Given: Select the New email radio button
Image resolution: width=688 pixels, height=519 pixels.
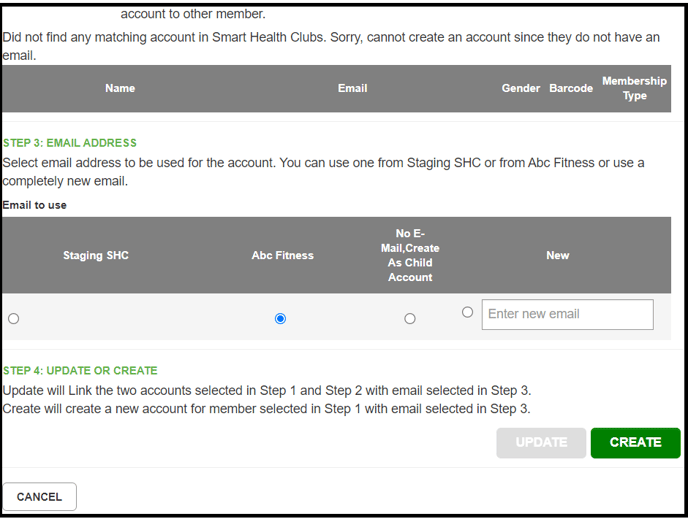Looking at the screenshot, I should (x=467, y=312).
